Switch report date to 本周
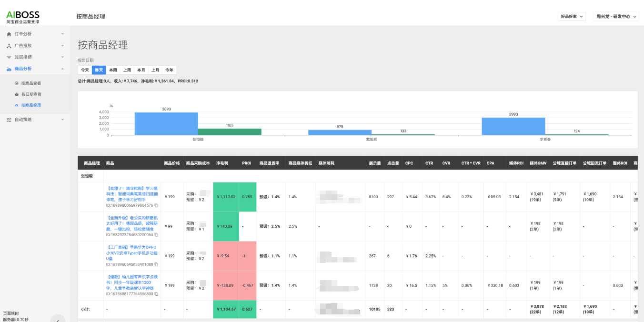644x322 pixels. (x=113, y=70)
